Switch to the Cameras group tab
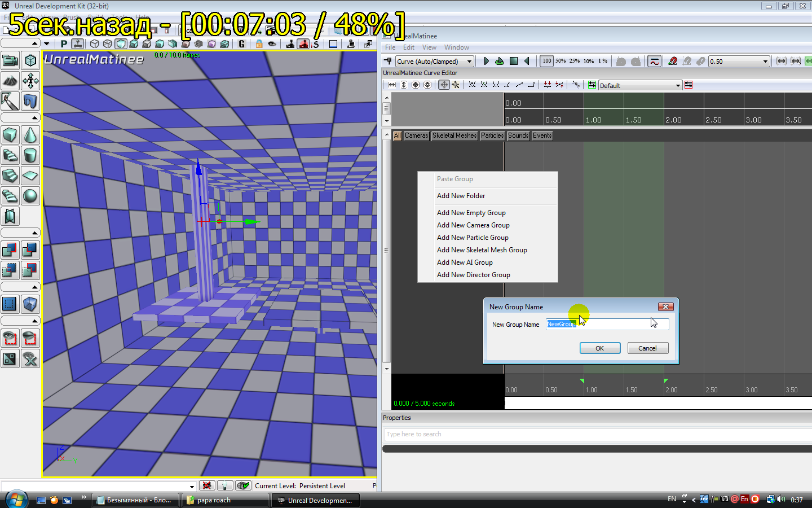 click(x=416, y=135)
